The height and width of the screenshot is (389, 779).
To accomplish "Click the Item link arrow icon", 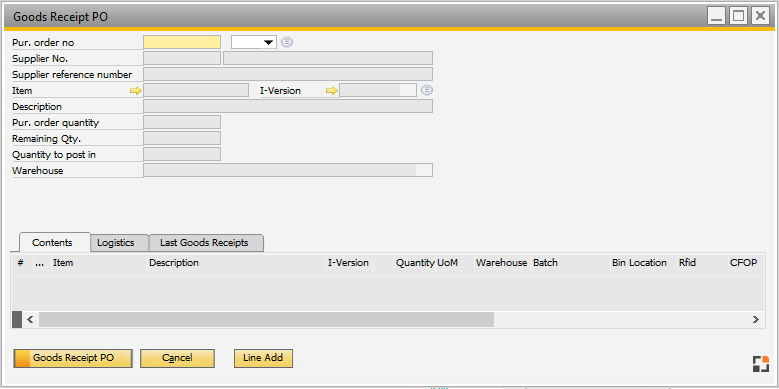I will [x=136, y=91].
